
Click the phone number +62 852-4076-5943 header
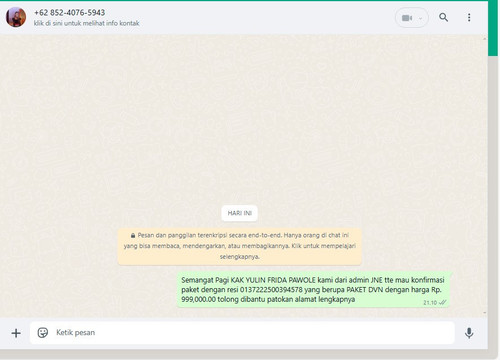[x=69, y=13]
